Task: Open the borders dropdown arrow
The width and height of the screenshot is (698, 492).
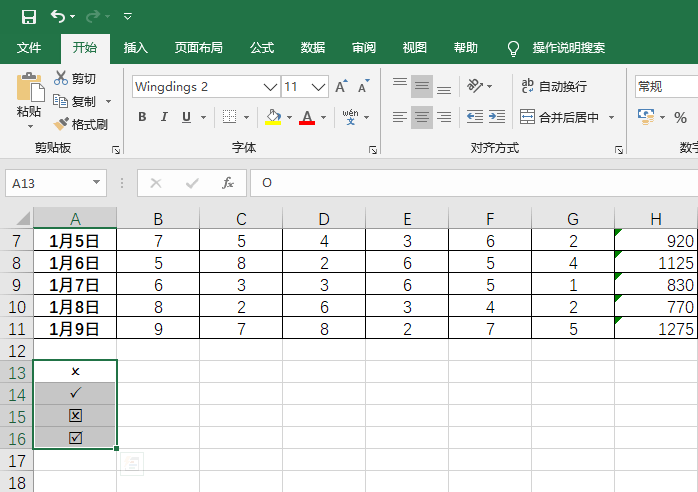Action: tap(246, 118)
